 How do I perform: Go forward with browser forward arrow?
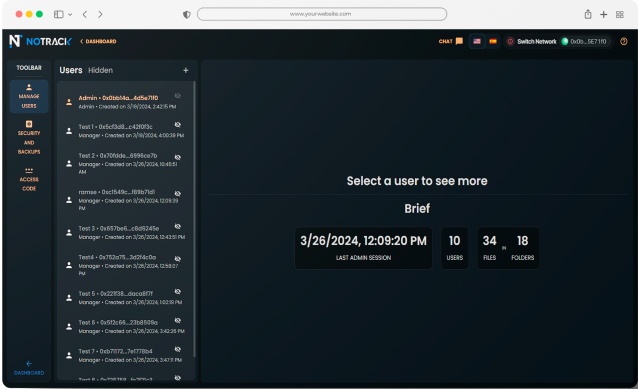click(x=100, y=14)
